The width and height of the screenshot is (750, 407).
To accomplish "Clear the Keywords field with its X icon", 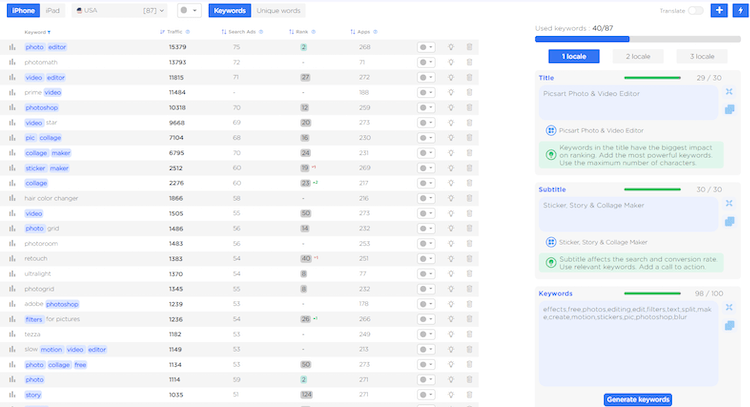I will 729,307.
